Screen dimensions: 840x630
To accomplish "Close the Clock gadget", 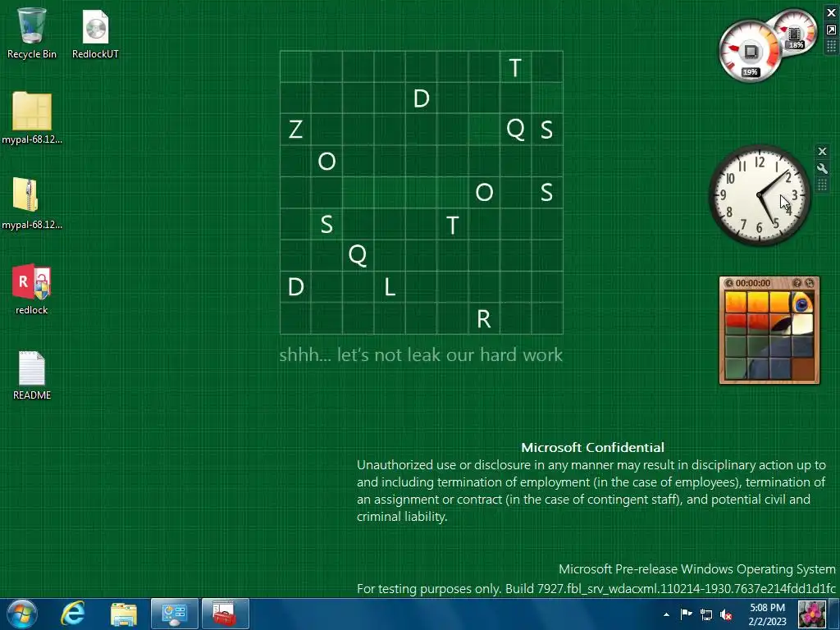I will click(822, 152).
